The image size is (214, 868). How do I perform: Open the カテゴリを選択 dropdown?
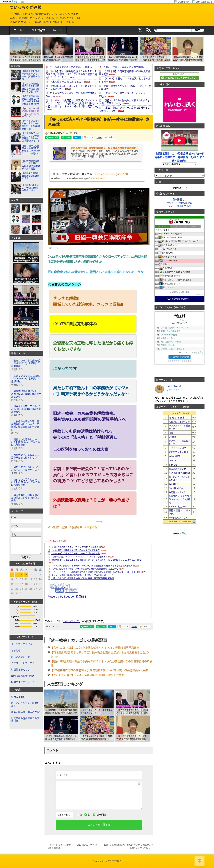(x=179, y=176)
